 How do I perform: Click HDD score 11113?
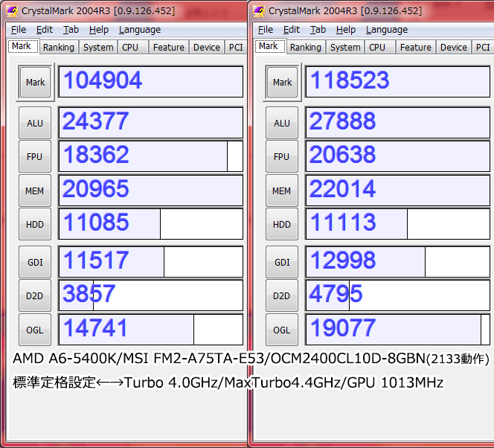coord(398,224)
